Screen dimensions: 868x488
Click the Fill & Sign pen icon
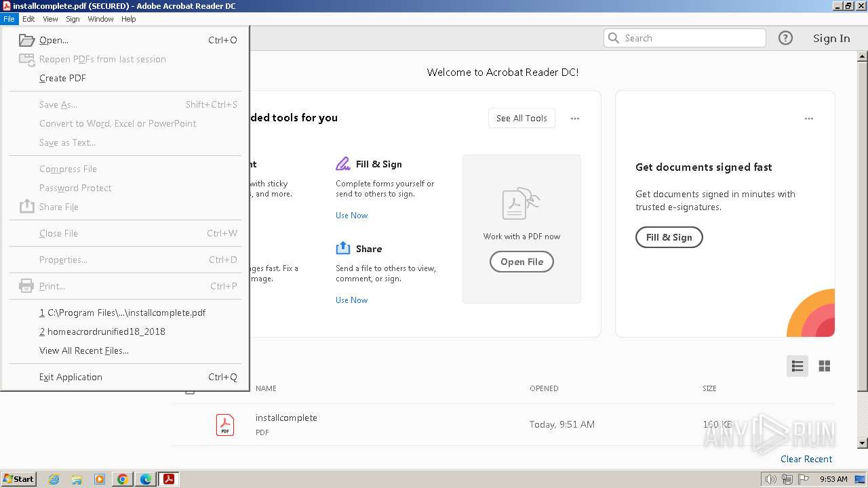coord(343,164)
